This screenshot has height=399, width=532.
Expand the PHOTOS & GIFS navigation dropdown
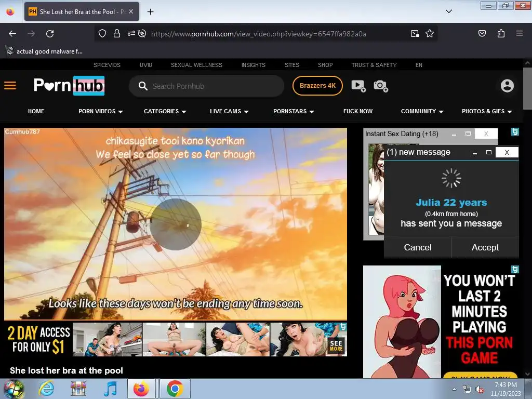(x=487, y=111)
